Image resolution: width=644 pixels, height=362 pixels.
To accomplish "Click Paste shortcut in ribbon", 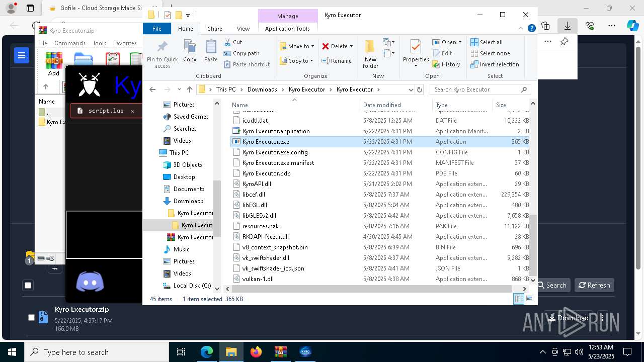I will (x=247, y=64).
